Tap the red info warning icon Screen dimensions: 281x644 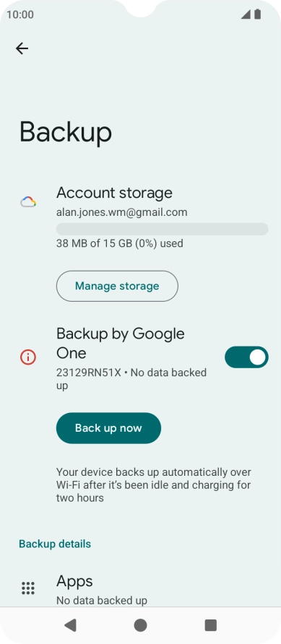(28, 357)
